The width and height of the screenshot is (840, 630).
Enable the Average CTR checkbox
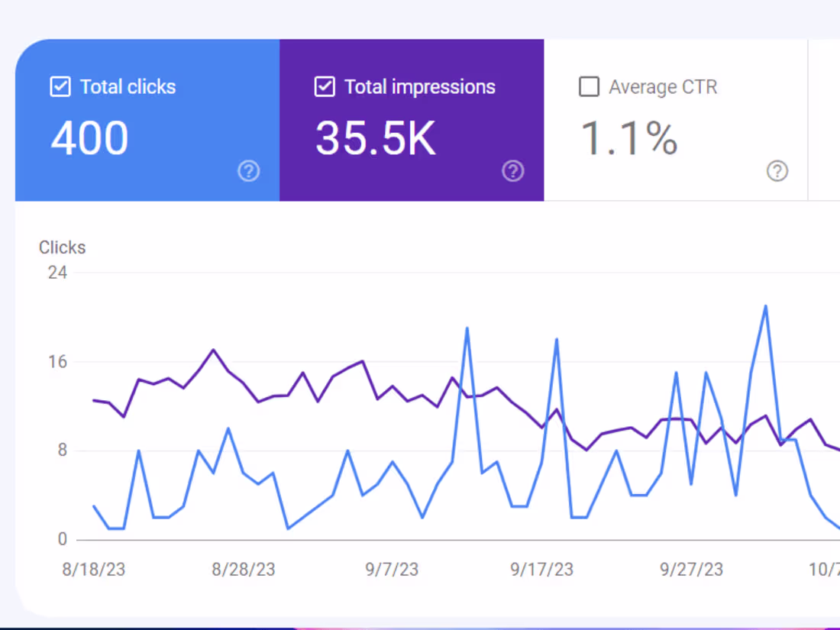[589, 86]
